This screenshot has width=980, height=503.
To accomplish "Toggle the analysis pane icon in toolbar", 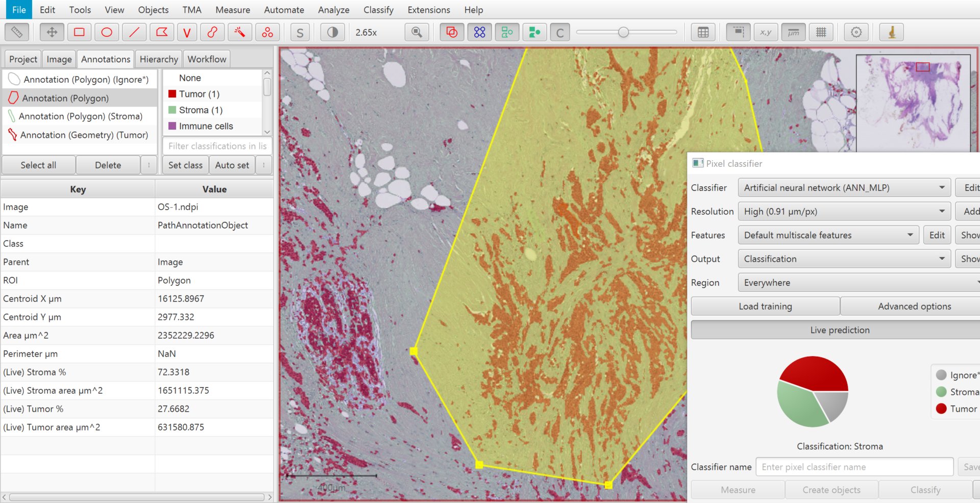I will click(x=17, y=32).
